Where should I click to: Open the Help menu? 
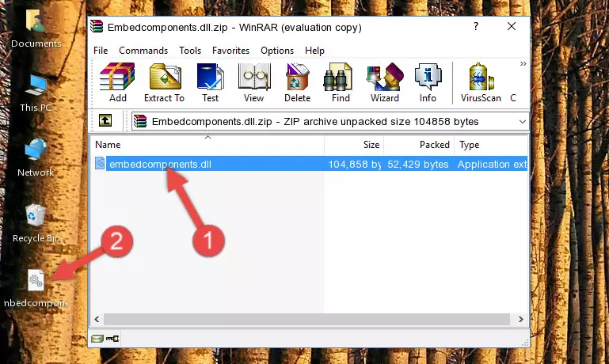pyautogui.click(x=314, y=51)
